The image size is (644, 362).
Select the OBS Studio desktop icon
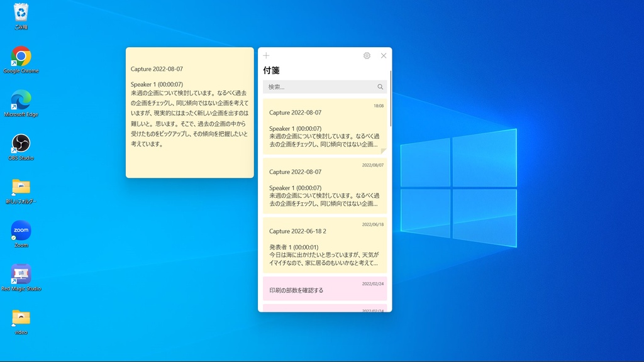[x=21, y=146]
